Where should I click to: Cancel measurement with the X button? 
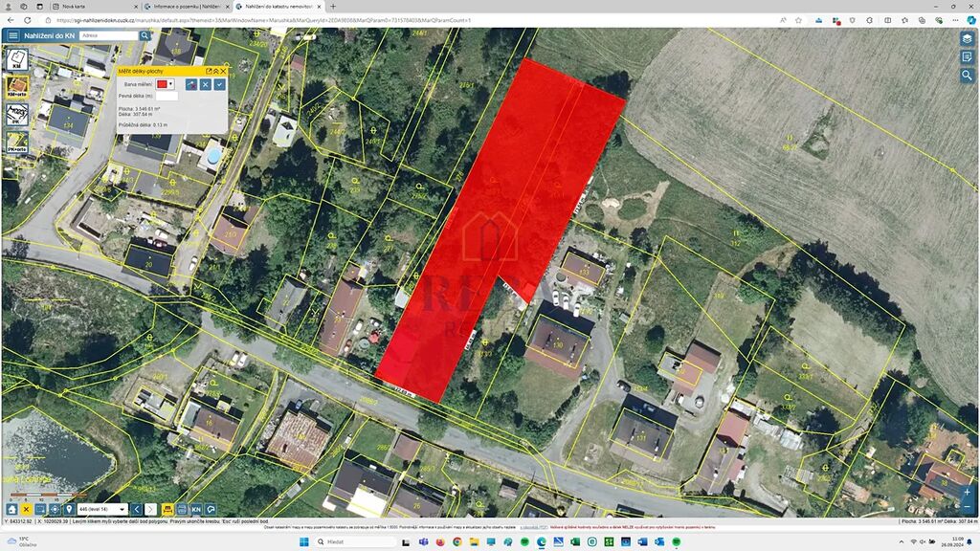pos(205,84)
